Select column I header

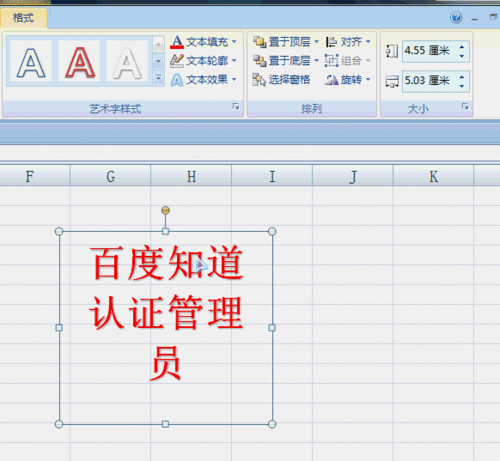[x=272, y=176]
